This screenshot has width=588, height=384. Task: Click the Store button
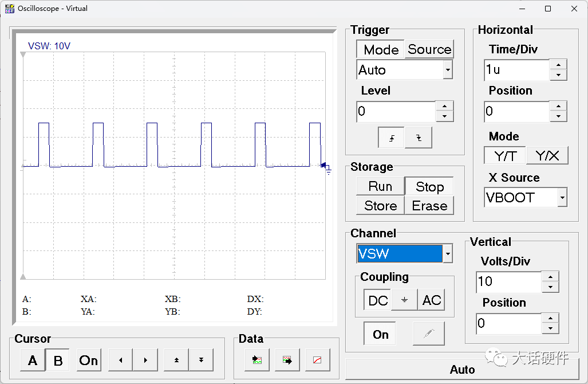pos(380,205)
